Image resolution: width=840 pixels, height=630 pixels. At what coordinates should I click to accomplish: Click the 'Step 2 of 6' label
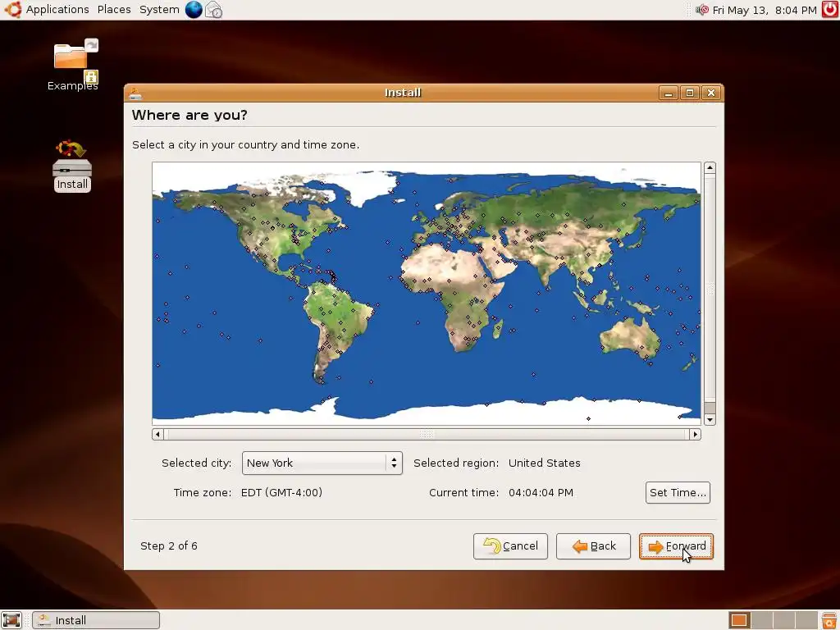pyautogui.click(x=169, y=546)
